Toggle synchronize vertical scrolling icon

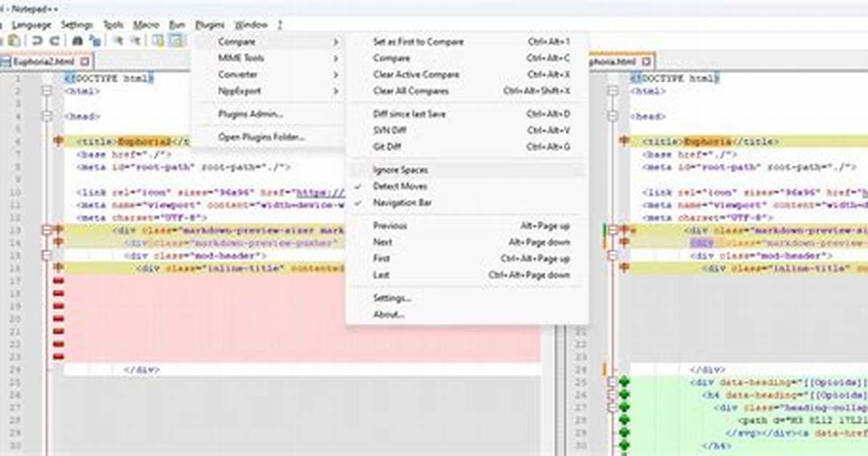point(158,41)
